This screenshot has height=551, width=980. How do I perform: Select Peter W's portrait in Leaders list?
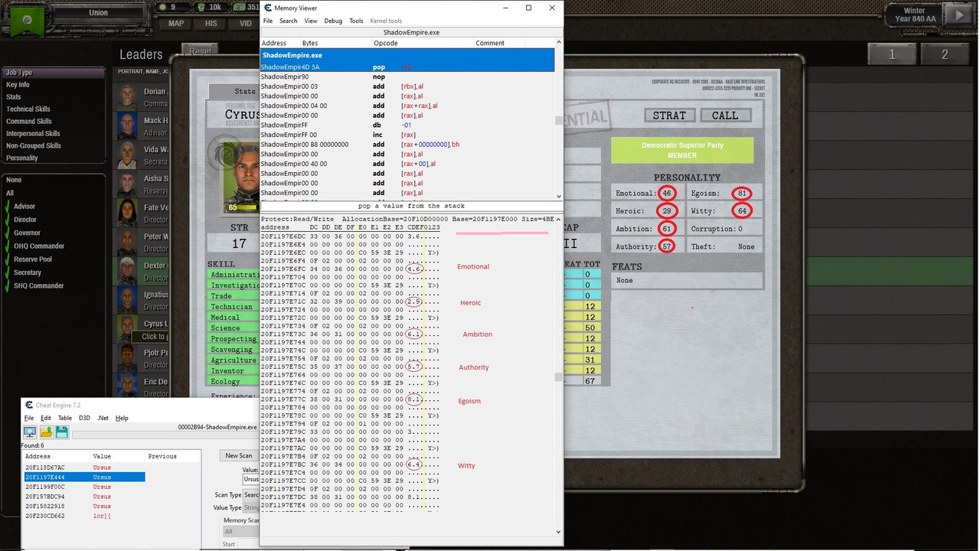tap(128, 242)
